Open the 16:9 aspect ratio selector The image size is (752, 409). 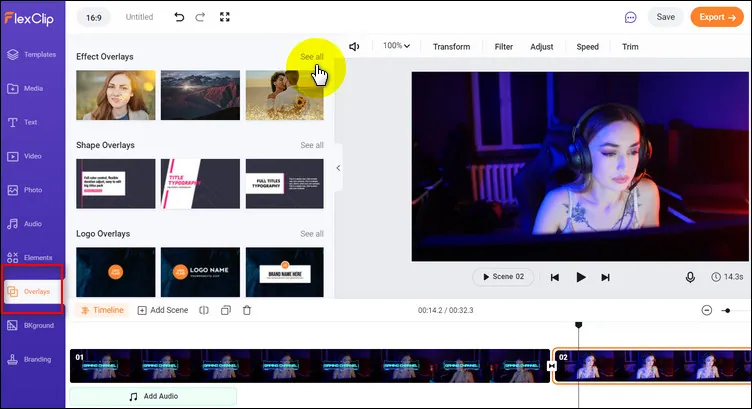(94, 18)
